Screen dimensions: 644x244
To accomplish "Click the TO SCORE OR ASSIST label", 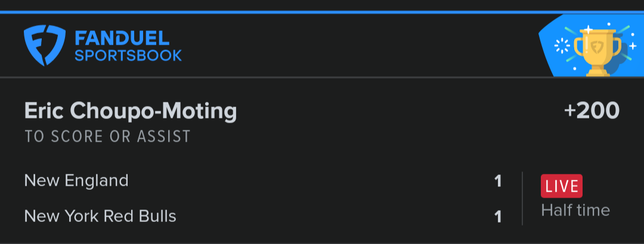I will click(x=107, y=136).
